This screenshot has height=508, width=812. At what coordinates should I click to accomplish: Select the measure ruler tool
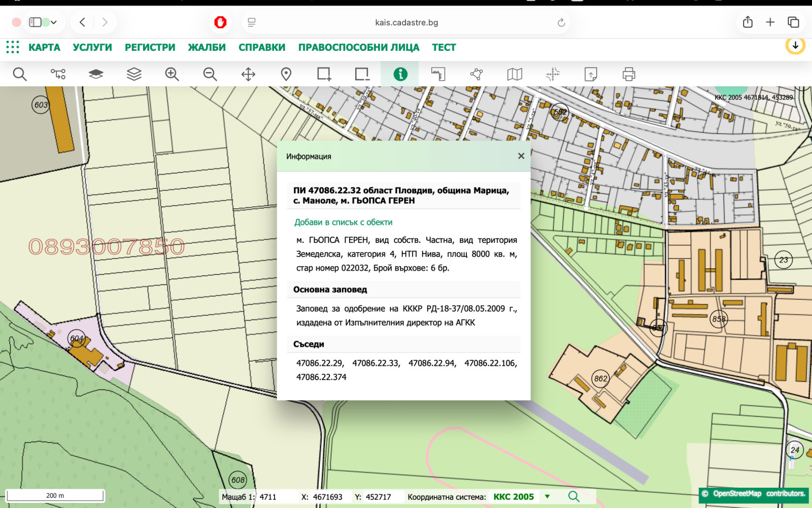(x=438, y=74)
